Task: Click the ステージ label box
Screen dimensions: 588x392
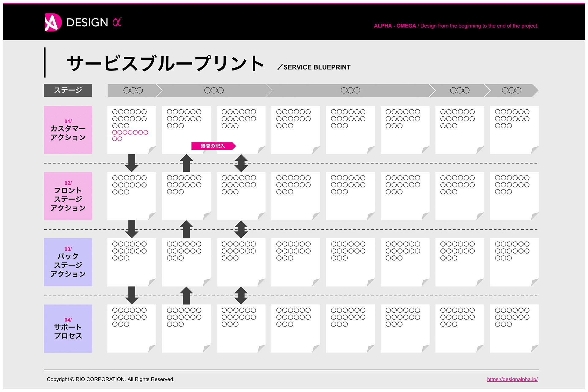Action: coord(68,90)
